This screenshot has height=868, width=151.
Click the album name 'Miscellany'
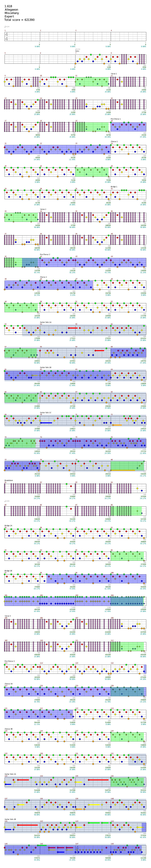point(12,13)
